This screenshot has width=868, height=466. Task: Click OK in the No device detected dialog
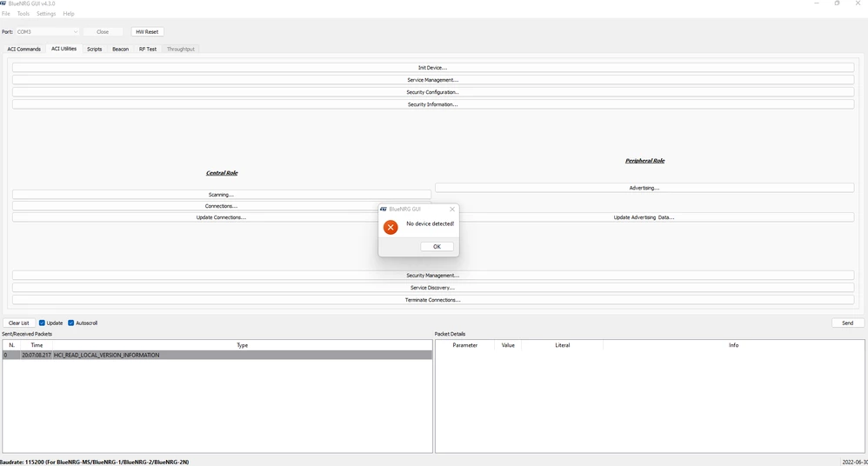point(437,247)
